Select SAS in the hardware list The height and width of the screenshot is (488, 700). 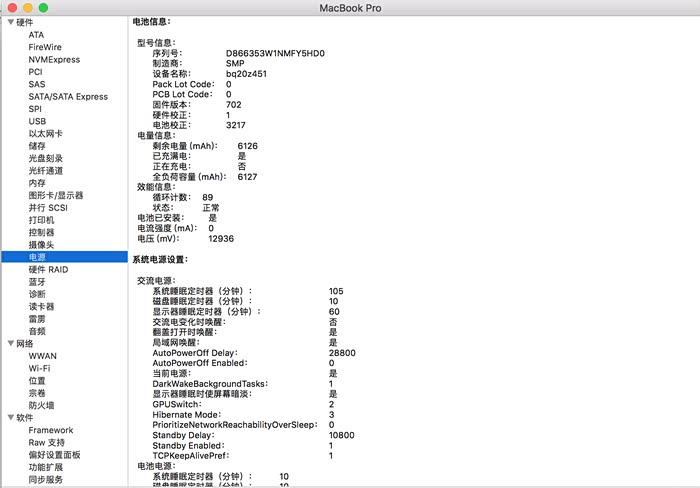click(x=37, y=84)
